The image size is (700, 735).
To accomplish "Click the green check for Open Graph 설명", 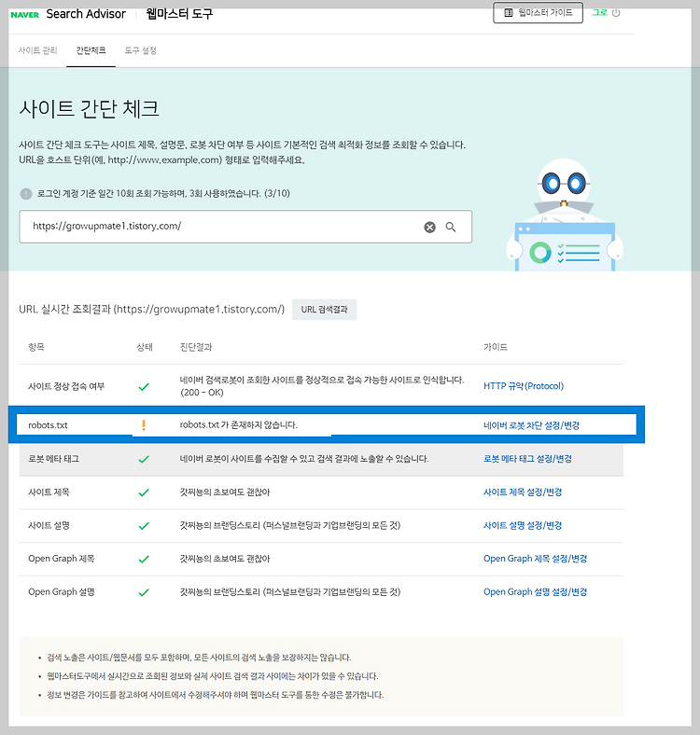I will pyautogui.click(x=144, y=592).
